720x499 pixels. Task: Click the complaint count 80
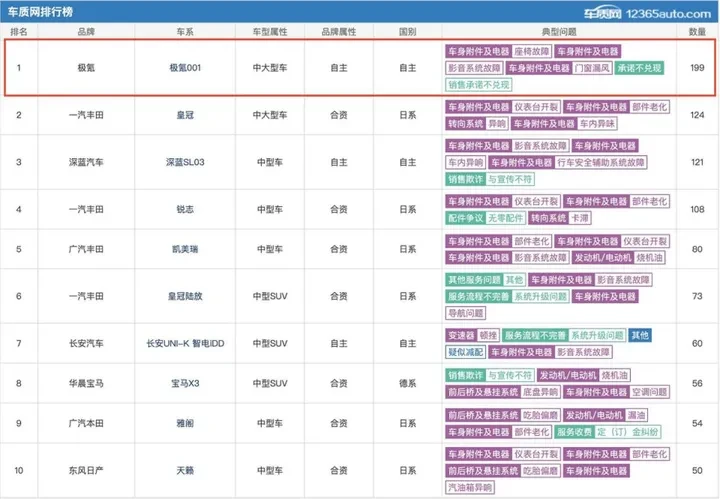[697, 249]
